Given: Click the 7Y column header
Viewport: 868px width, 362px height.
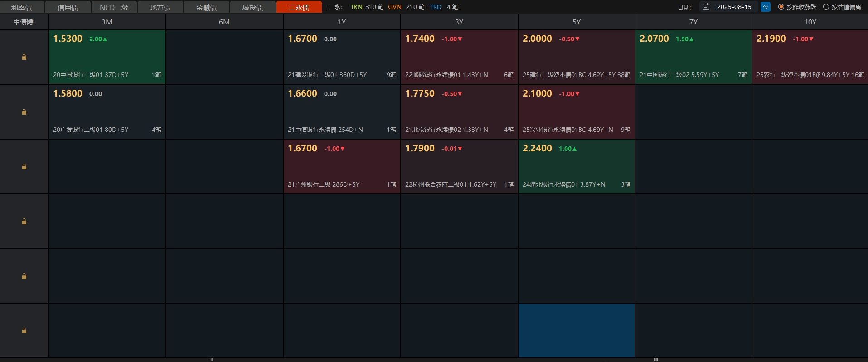Looking at the screenshot, I should 693,22.
